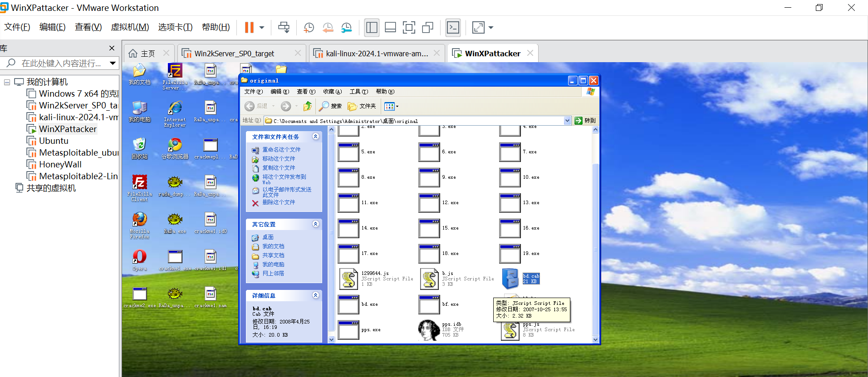This screenshot has width=868, height=377.
Task: Go to 网上邻居 from other places
Action: (273, 274)
